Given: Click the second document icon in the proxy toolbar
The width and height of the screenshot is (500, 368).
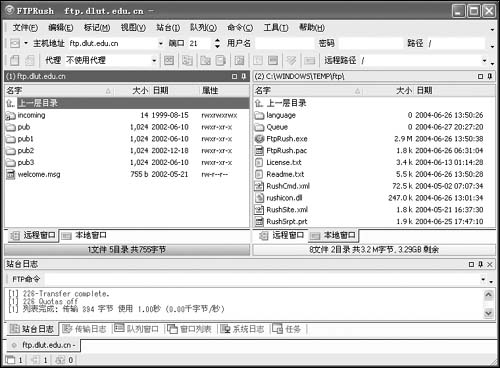Looking at the screenshot, I should pos(30,60).
